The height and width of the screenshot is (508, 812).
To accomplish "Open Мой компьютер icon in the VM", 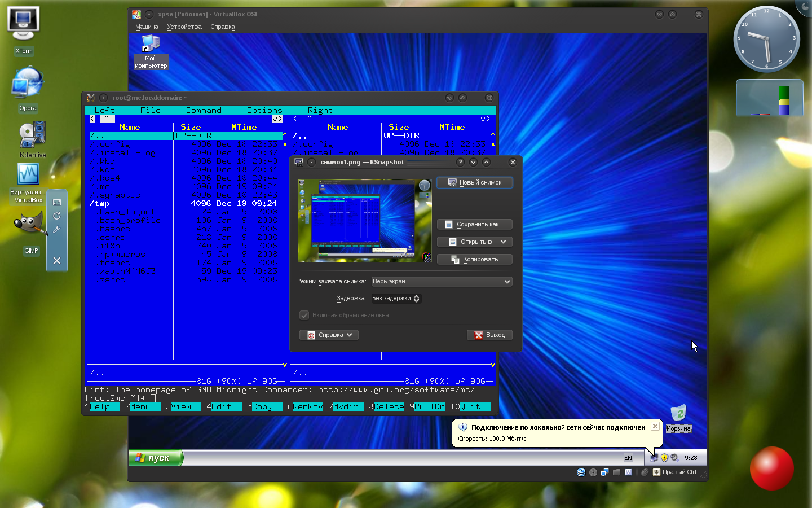I will (151, 51).
